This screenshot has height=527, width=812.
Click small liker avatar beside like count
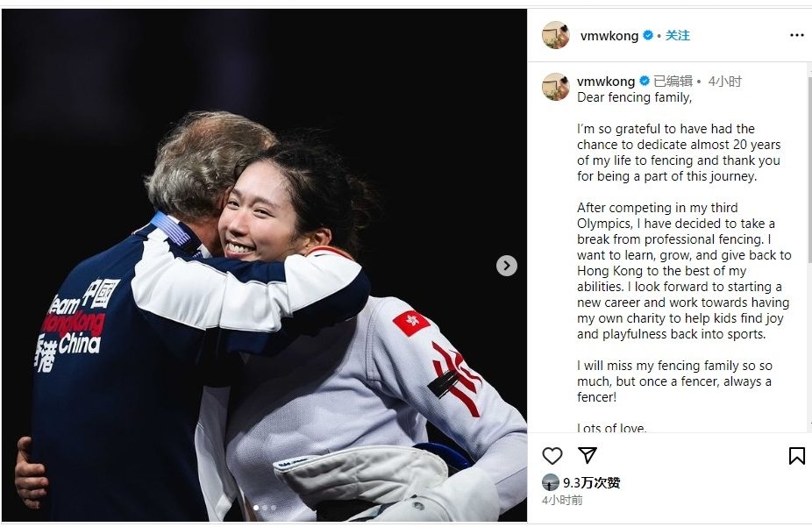coord(551,482)
